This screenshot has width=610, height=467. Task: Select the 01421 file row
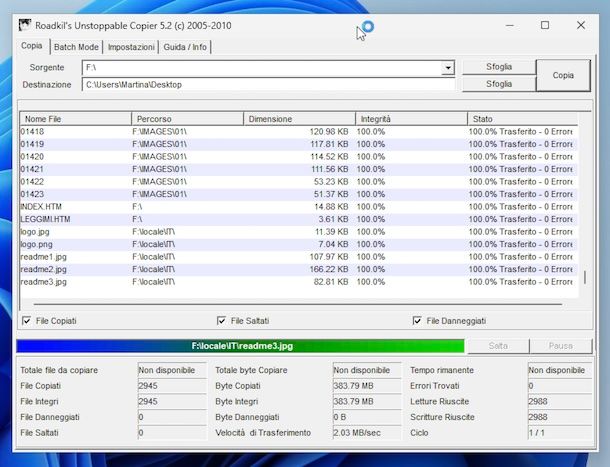click(x=299, y=169)
